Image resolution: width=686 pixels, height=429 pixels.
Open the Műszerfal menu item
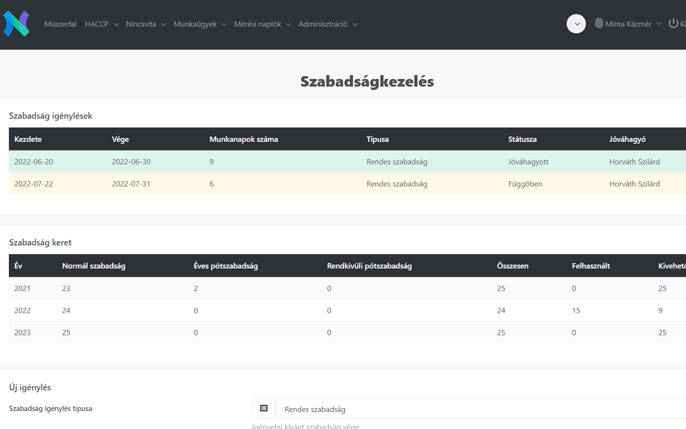60,24
